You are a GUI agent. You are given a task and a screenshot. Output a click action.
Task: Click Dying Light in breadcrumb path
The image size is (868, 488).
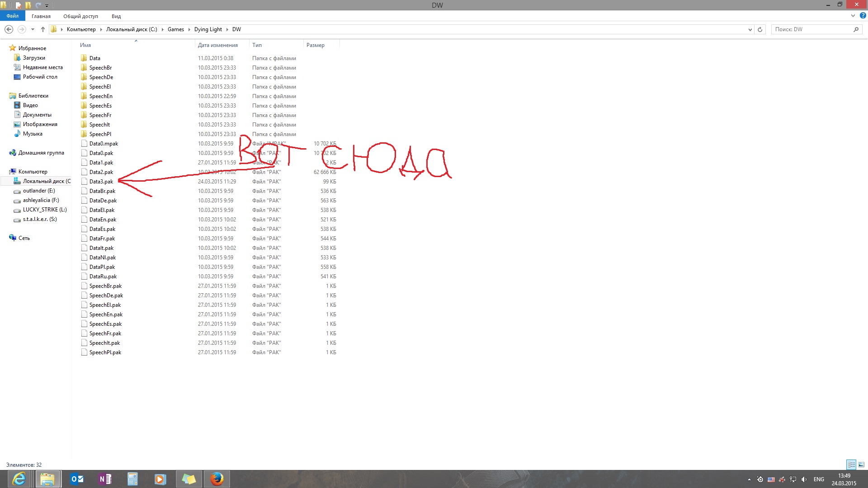[x=208, y=29]
